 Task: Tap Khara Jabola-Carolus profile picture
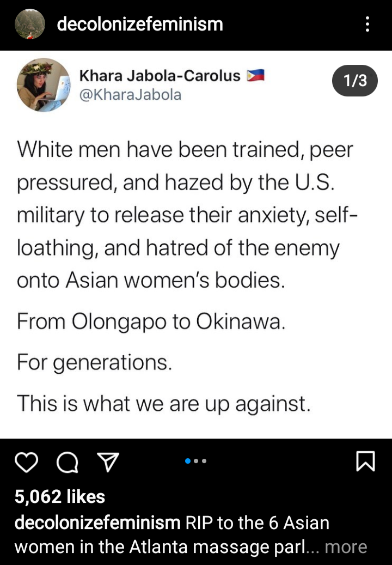click(x=44, y=84)
